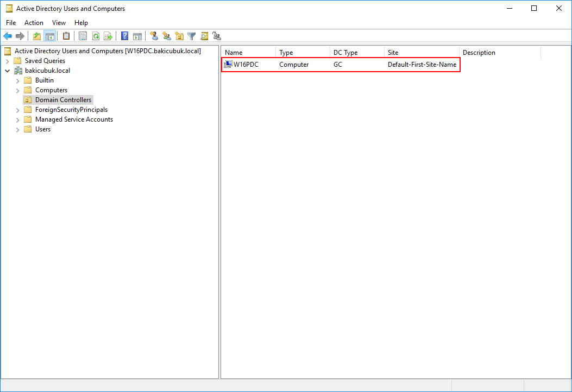Viewport: 572px width, 392px height.
Task: Toggle Show/Hide Console Tree button
Action: [49, 36]
